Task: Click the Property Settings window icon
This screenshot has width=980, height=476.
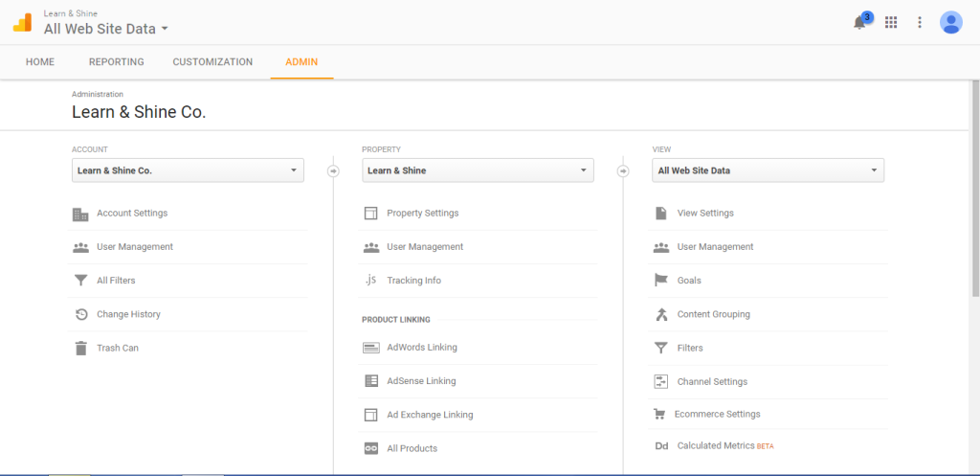Action: [x=370, y=214]
